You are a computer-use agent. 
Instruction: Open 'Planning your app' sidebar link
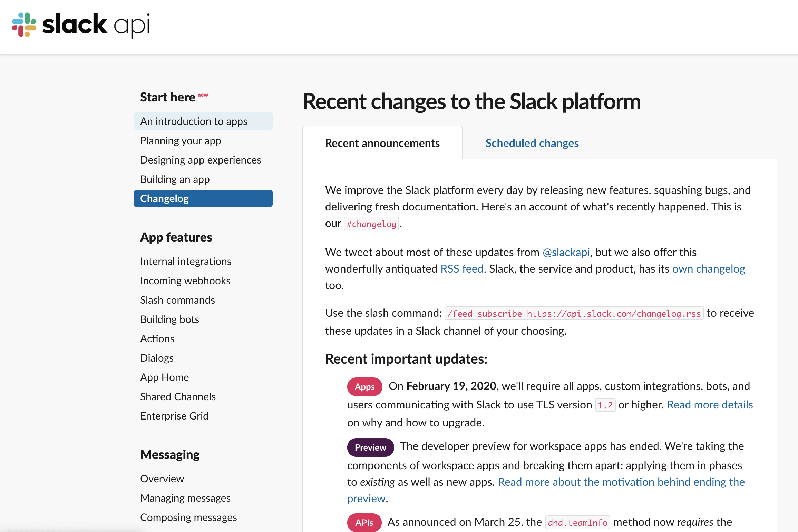click(181, 140)
